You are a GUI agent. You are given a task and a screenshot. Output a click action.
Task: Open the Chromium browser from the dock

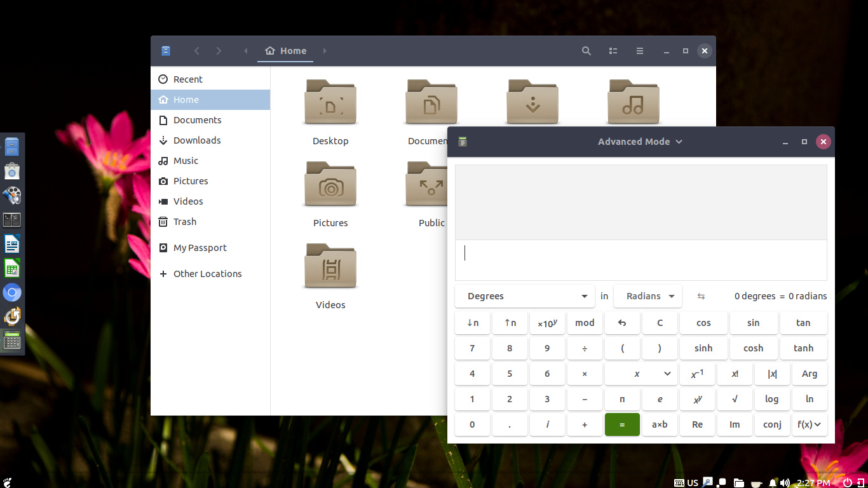12,292
